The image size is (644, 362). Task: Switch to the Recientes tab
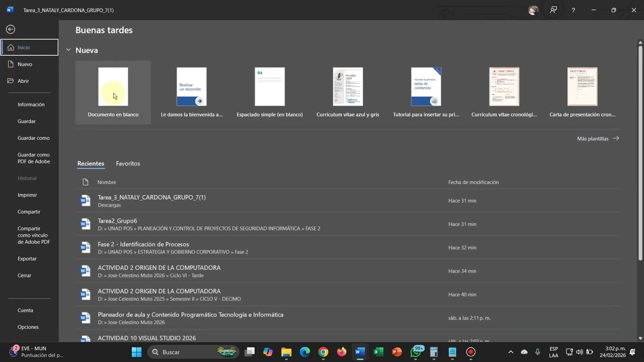click(x=91, y=163)
